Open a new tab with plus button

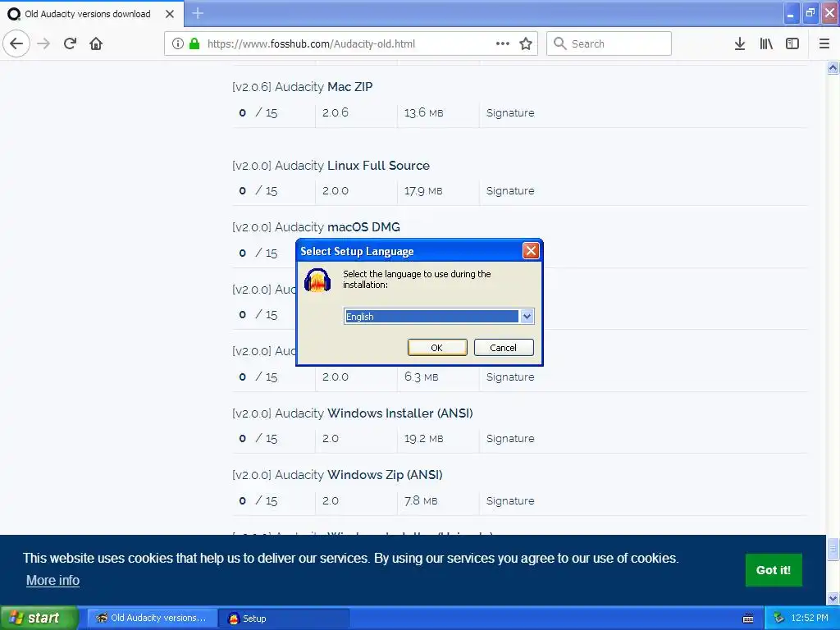(198, 13)
